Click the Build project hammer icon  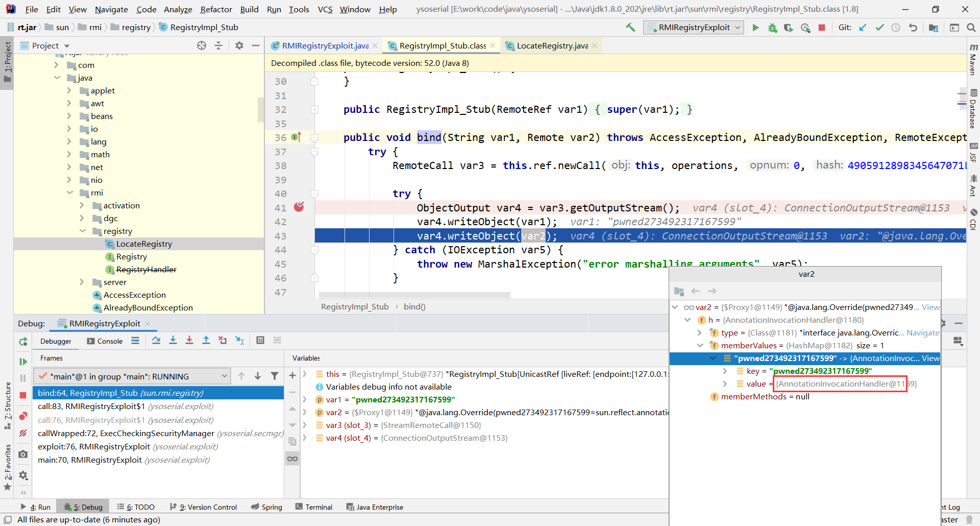(630, 28)
